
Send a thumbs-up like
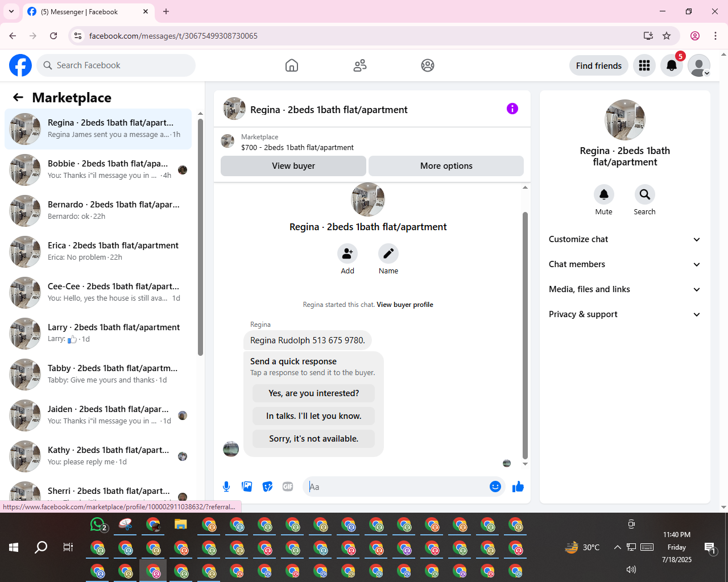pyautogui.click(x=518, y=487)
